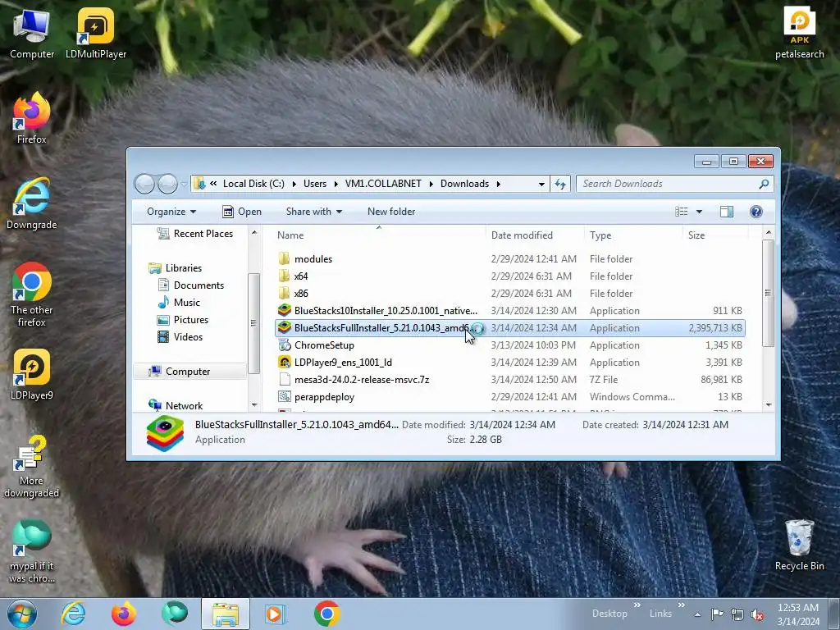Select Computer in navigation pane
Viewport: 840px width, 630px height.
tap(189, 372)
